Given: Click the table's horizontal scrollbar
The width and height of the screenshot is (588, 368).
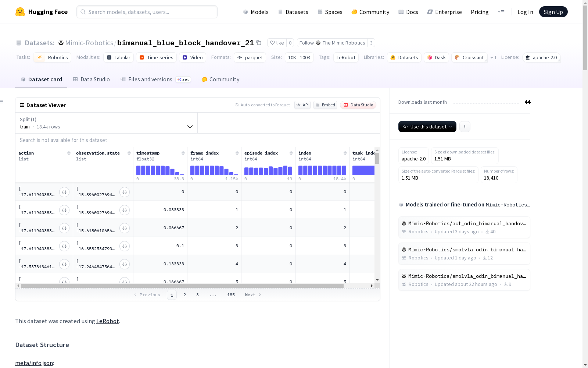Looking at the screenshot, I should pyautogui.click(x=182, y=286).
